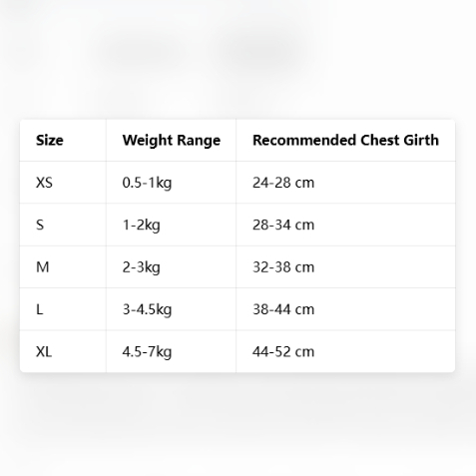
Task: Click the 1-2kg weight cell
Action: 171,225
